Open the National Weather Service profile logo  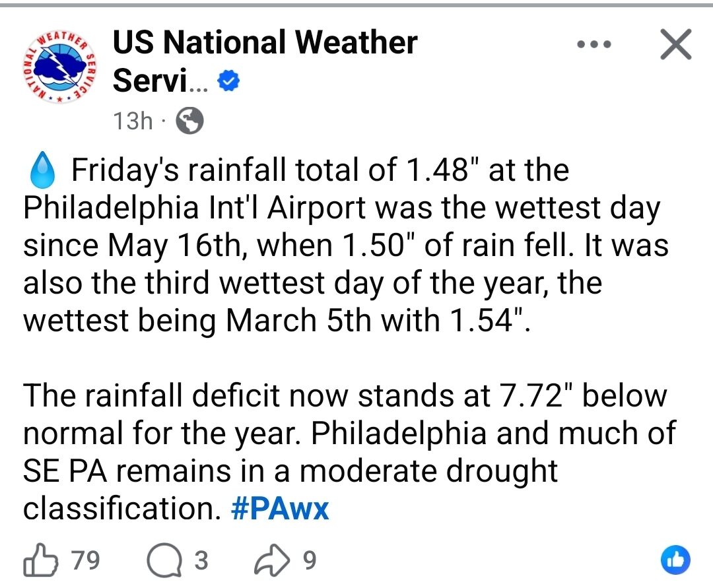(56, 66)
